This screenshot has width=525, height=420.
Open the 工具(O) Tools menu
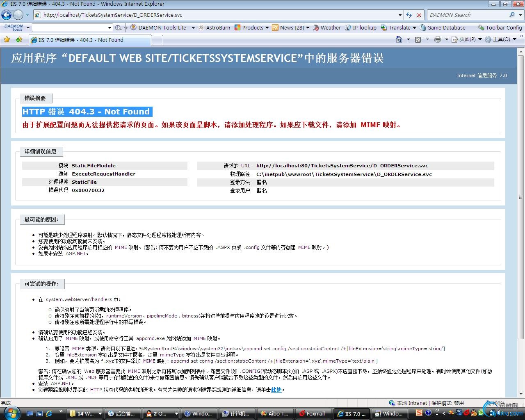500,39
